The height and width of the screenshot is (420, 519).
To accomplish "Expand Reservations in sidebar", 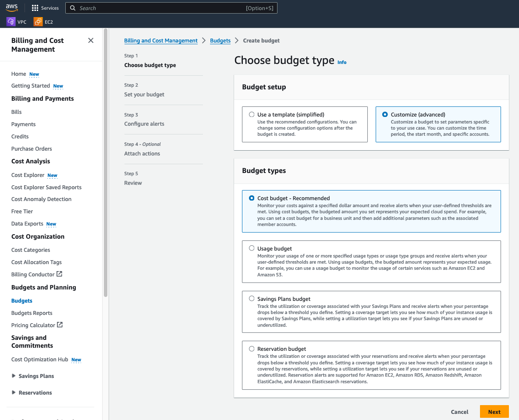I will click(x=14, y=392).
